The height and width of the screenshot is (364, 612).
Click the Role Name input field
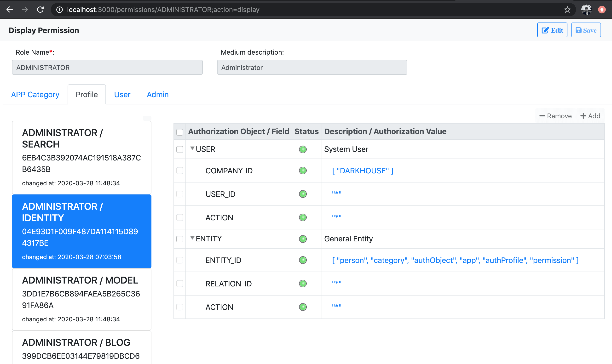click(107, 67)
